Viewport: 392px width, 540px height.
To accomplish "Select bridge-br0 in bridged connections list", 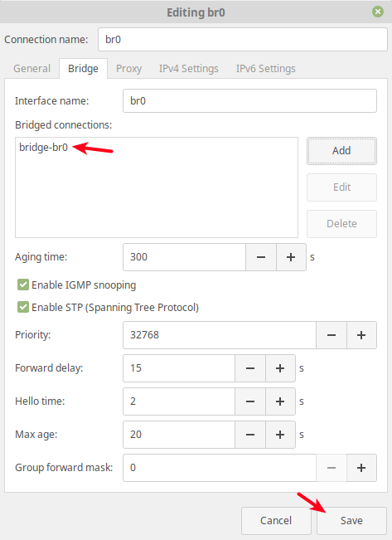I will (x=43, y=147).
